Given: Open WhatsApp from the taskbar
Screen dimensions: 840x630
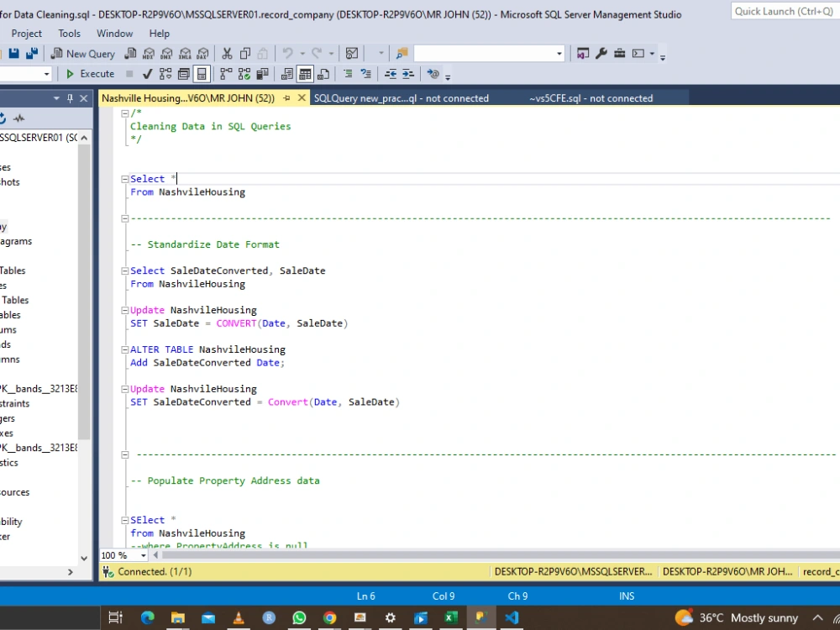Looking at the screenshot, I should pyautogui.click(x=299, y=617).
